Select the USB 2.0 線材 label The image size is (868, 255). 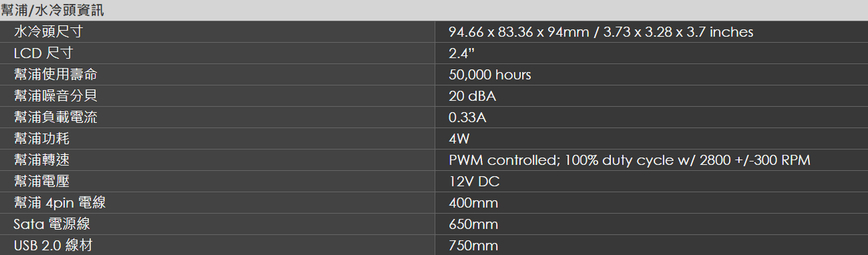point(53,246)
